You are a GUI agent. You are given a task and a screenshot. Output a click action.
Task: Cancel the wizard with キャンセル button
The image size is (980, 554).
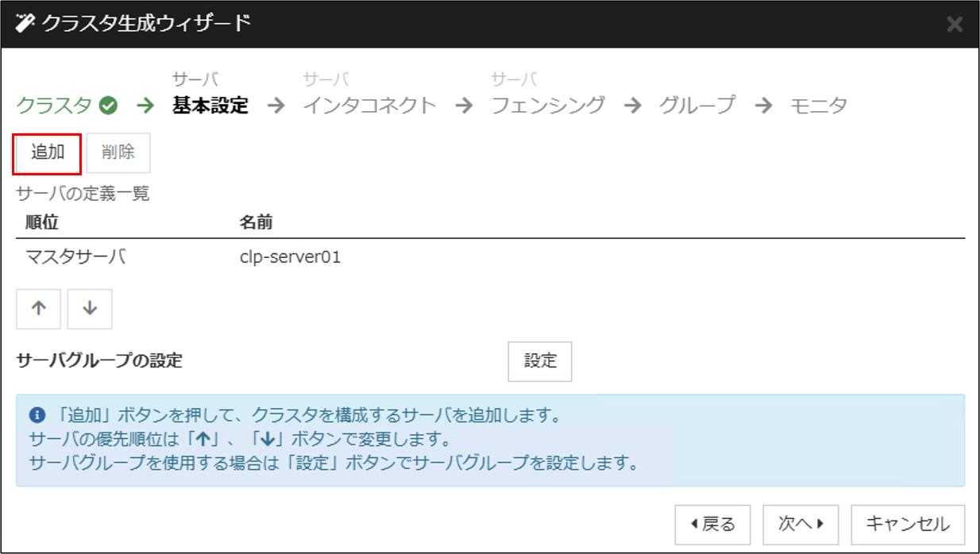[x=908, y=524]
